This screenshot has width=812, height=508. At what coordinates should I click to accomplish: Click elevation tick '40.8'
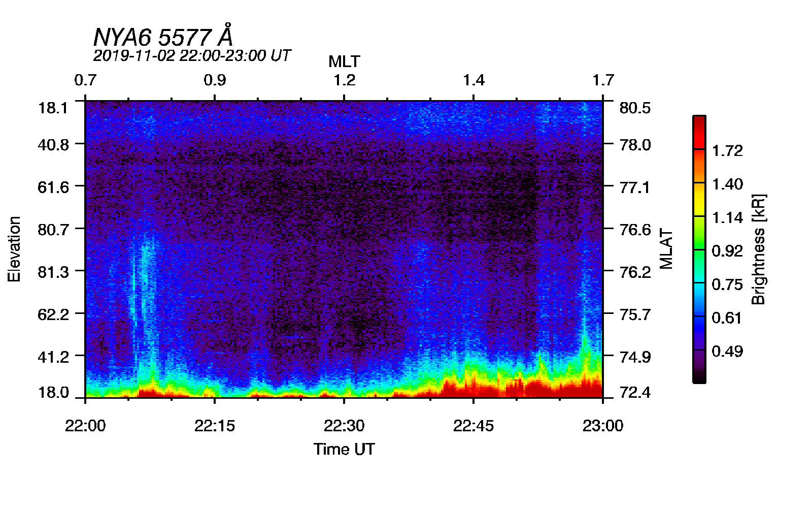pos(53,145)
